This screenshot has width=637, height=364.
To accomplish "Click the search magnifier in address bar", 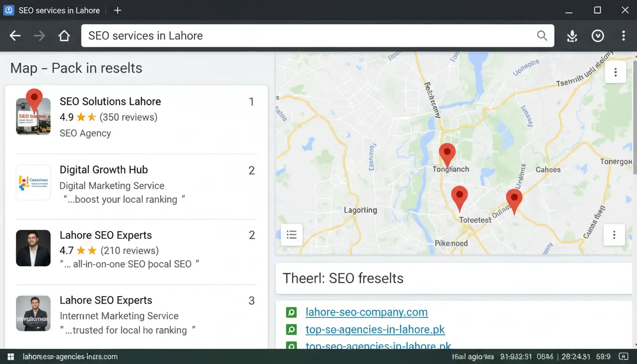I will click(542, 36).
